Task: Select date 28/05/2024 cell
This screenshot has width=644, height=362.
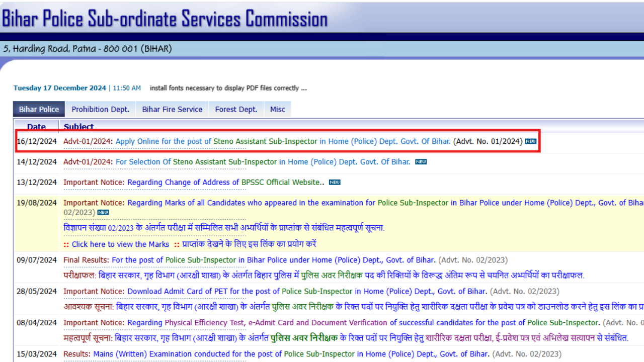Action: point(37,291)
